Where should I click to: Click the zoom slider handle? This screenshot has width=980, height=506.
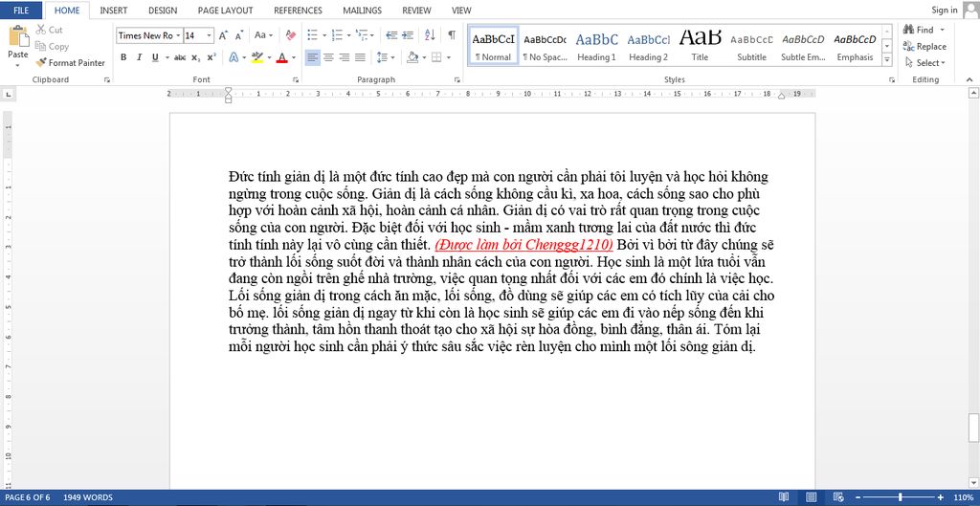coord(900,498)
